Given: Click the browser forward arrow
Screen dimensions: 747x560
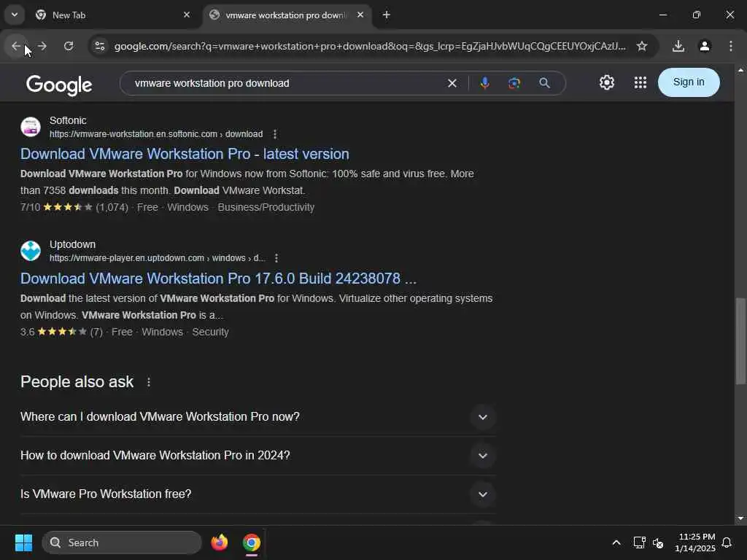Looking at the screenshot, I should 42,46.
